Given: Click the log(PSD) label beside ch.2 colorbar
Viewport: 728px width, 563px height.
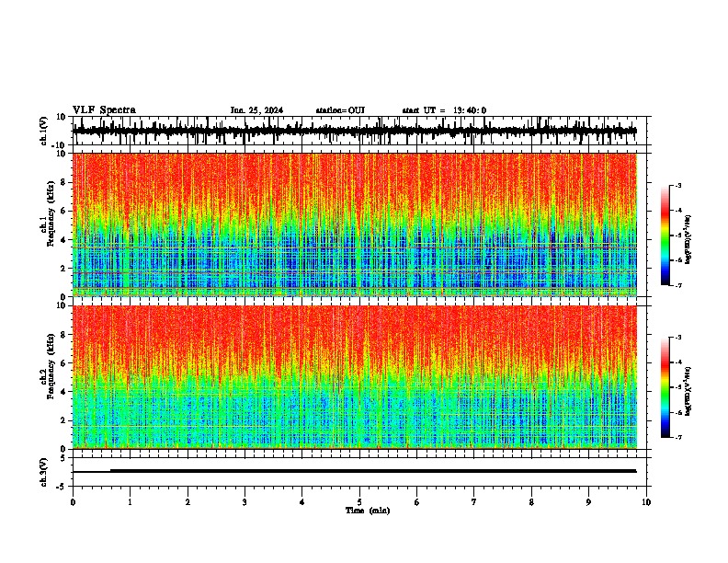Looking at the screenshot, I should [688, 391].
